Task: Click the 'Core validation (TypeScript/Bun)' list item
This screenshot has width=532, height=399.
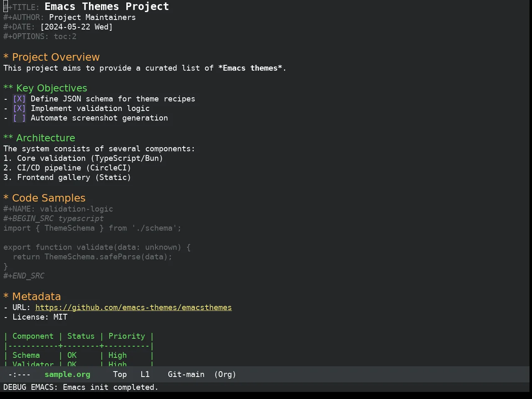Action: pos(83,158)
